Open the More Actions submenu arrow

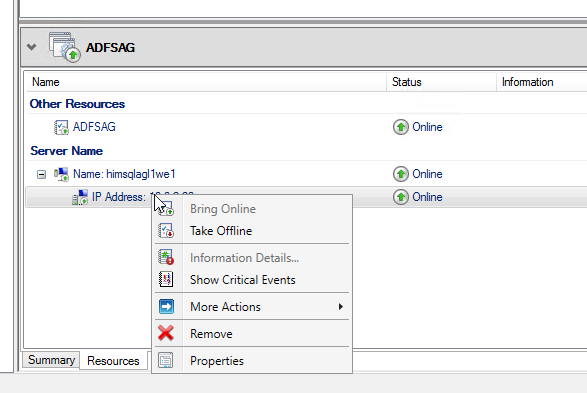[x=340, y=307]
